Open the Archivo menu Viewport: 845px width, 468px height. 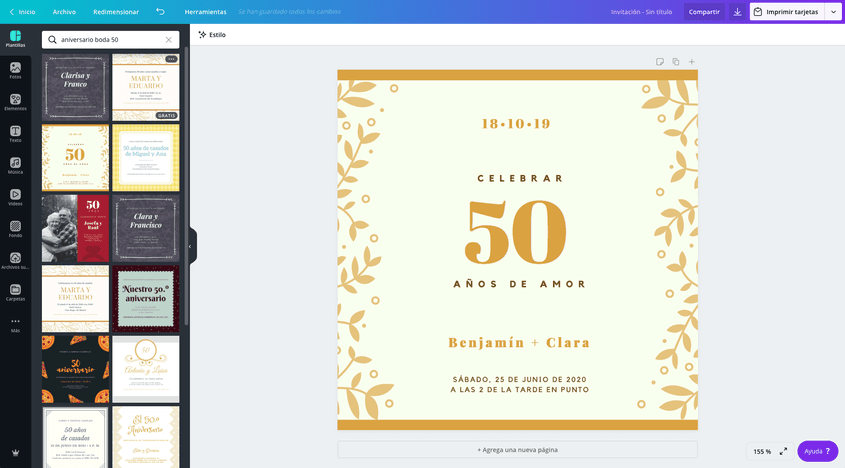click(64, 12)
